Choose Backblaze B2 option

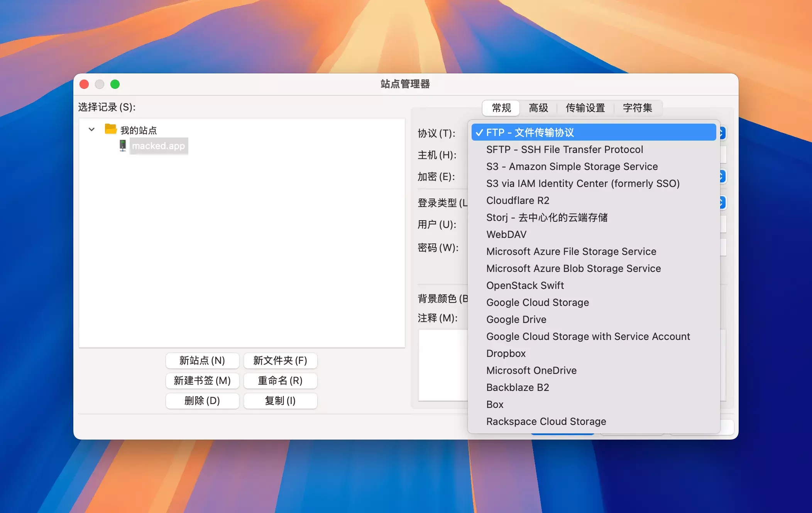click(517, 387)
